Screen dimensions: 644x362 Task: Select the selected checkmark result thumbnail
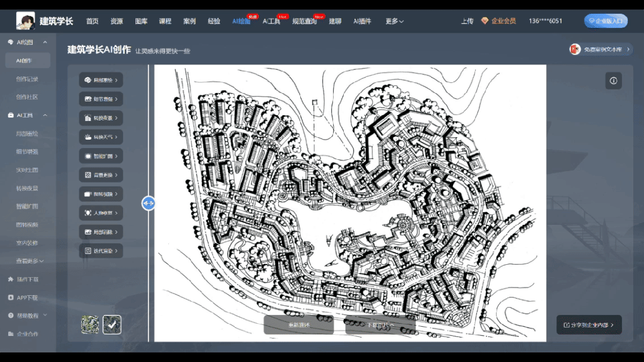point(112,324)
